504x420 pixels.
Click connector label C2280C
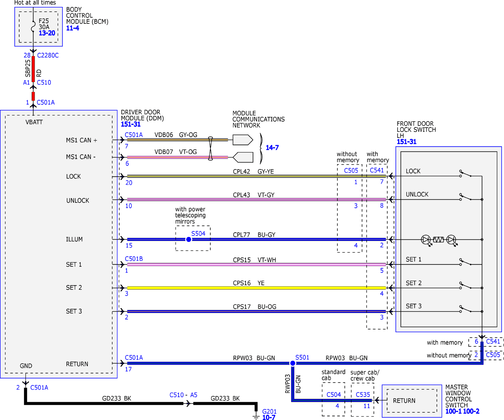(x=48, y=55)
